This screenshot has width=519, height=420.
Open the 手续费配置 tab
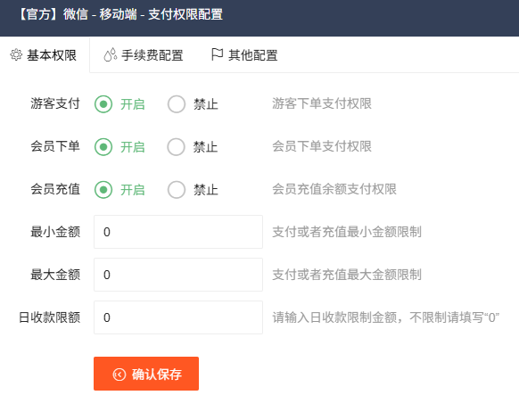143,55
